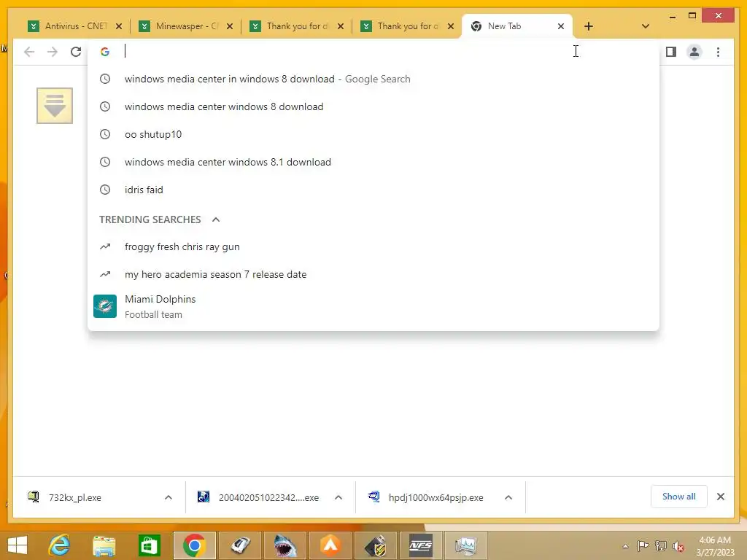Open the Chrome side panel
Viewport: 747px width, 560px height.
pos(671,52)
